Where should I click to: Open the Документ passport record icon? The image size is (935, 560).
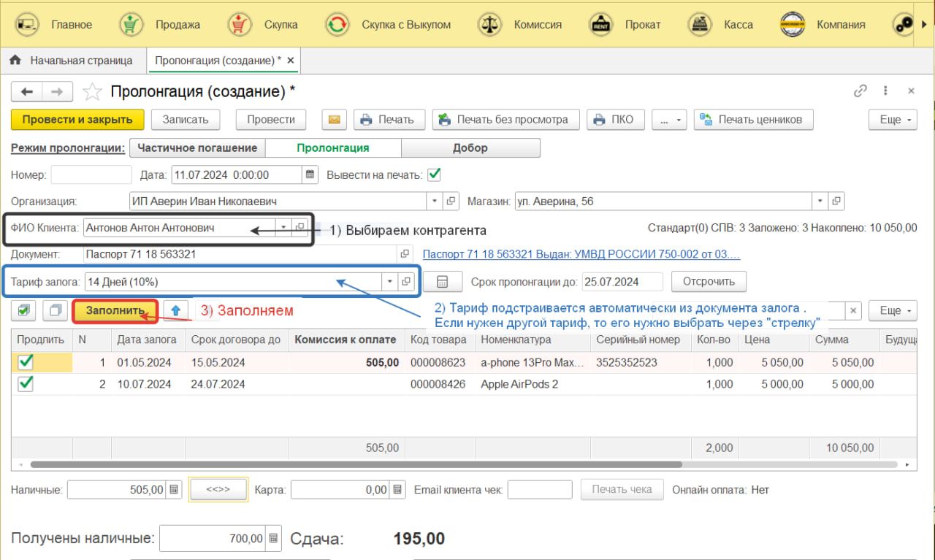click(405, 255)
